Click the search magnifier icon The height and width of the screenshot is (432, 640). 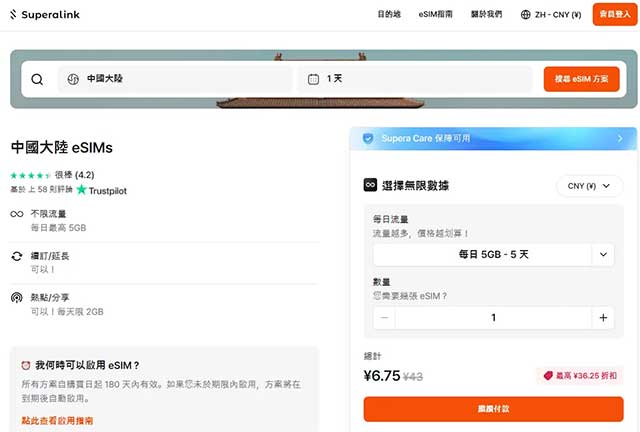(x=37, y=79)
